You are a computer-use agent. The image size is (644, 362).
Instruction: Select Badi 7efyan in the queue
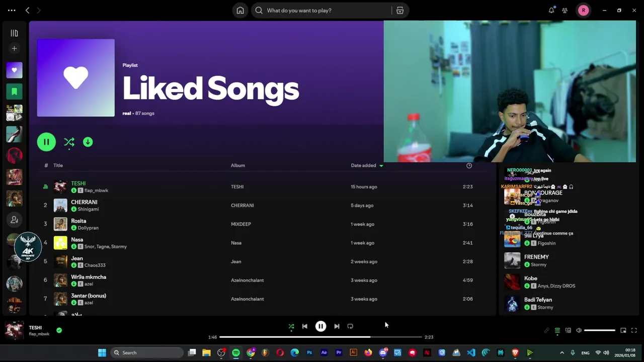(x=538, y=300)
